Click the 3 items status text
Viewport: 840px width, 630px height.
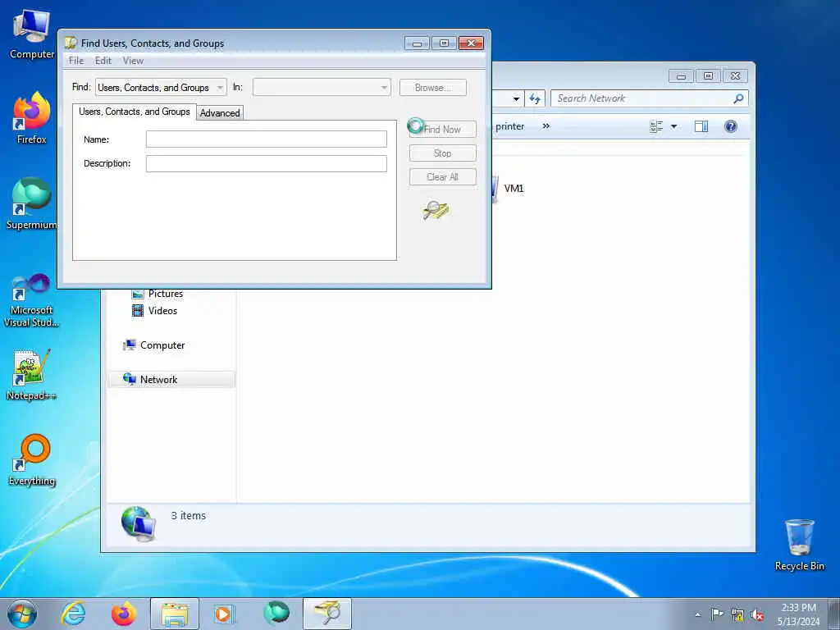(189, 515)
